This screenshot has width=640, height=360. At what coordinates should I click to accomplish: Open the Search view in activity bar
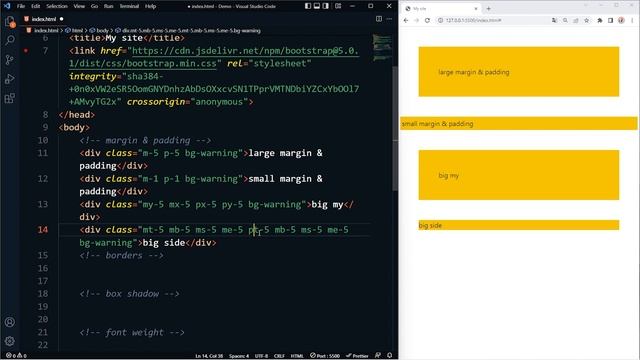10,40
